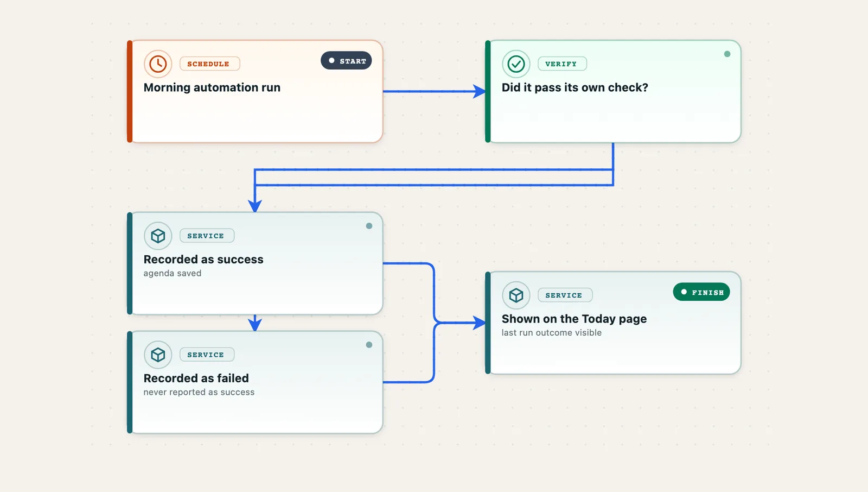Click the checkmark icon on the verify node
The width and height of the screenshot is (868, 492).
pyautogui.click(x=516, y=64)
